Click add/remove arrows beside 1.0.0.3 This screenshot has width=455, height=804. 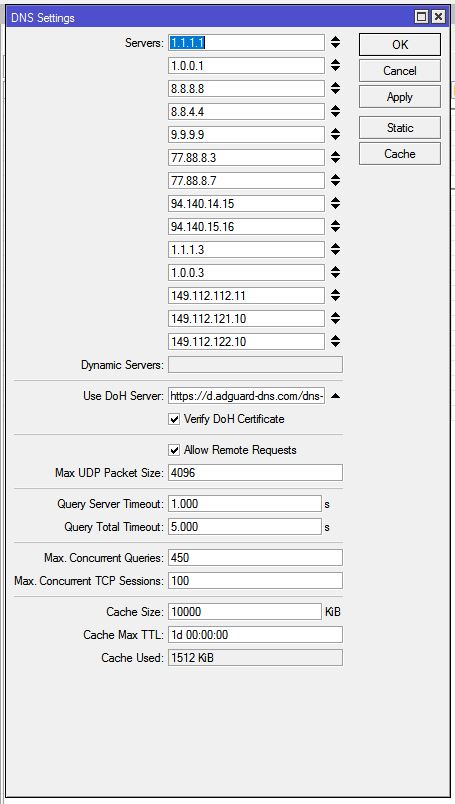coord(335,272)
